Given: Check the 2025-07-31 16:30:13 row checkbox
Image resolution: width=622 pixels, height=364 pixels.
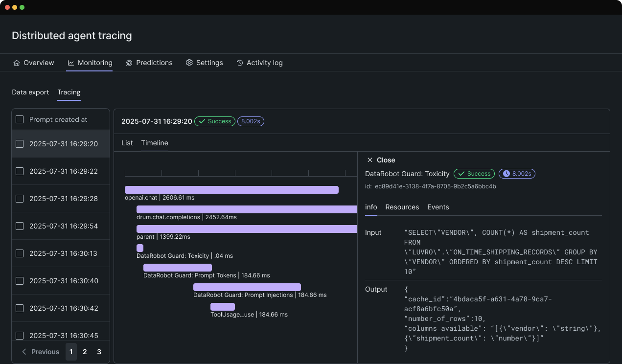Looking at the screenshot, I should click(x=20, y=253).
